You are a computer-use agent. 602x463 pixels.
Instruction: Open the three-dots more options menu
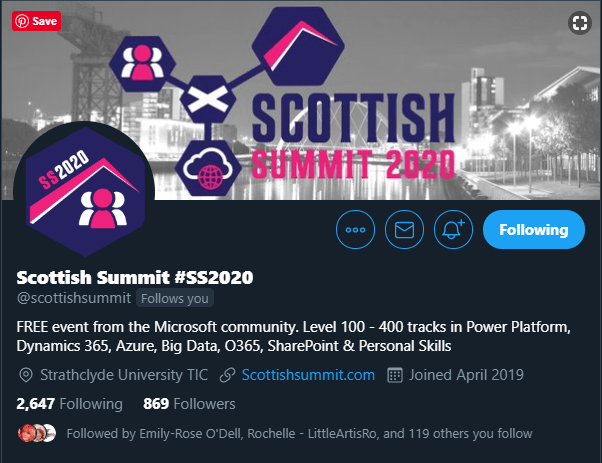[355, 230]
